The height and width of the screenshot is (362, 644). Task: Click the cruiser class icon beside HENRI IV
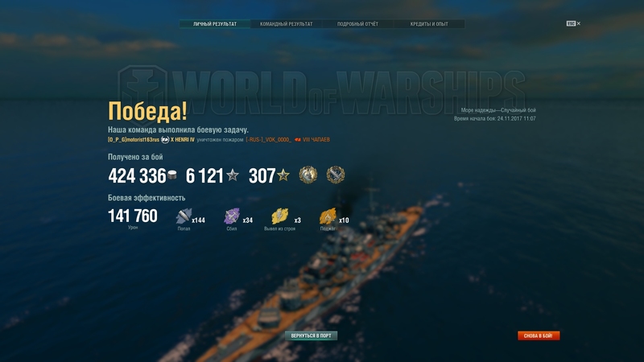pyautogui.click(x=165, y=139)
